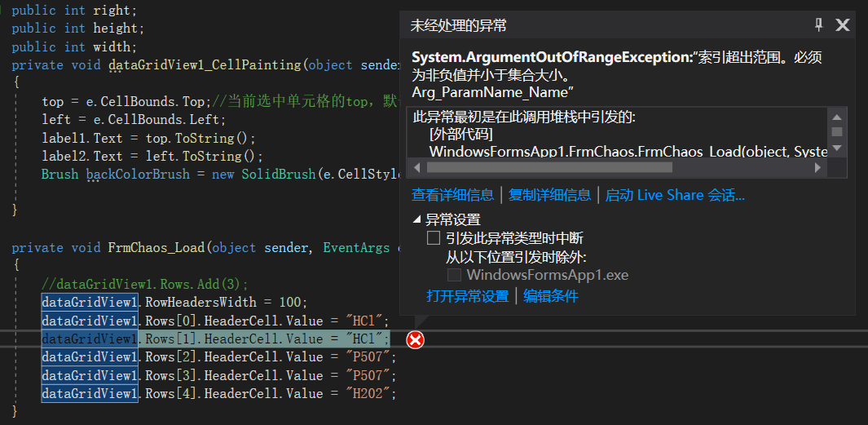Click call stack horizontal scroll right arrow
Image resolution: width=868 pixels, height=425 pixels.
(817, 167)
